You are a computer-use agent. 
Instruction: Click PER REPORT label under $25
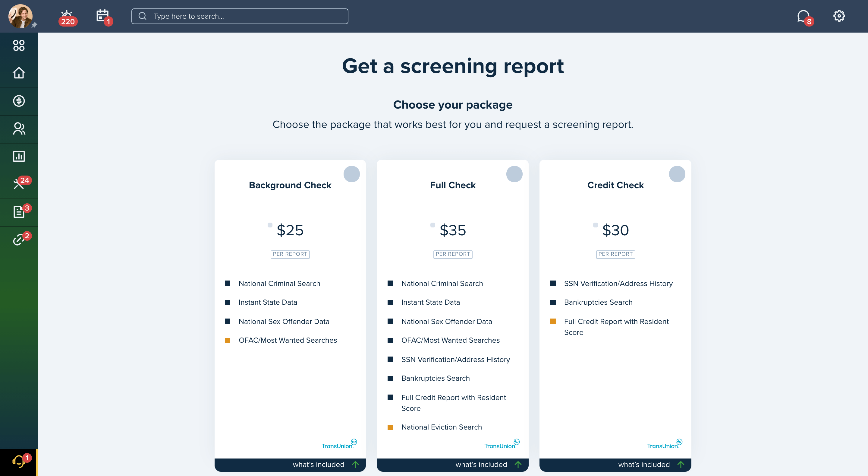coord(290,254)
